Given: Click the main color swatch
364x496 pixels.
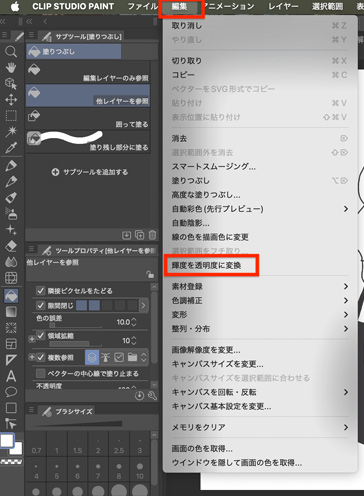Looking at the screenshot, I should [7, 440].
